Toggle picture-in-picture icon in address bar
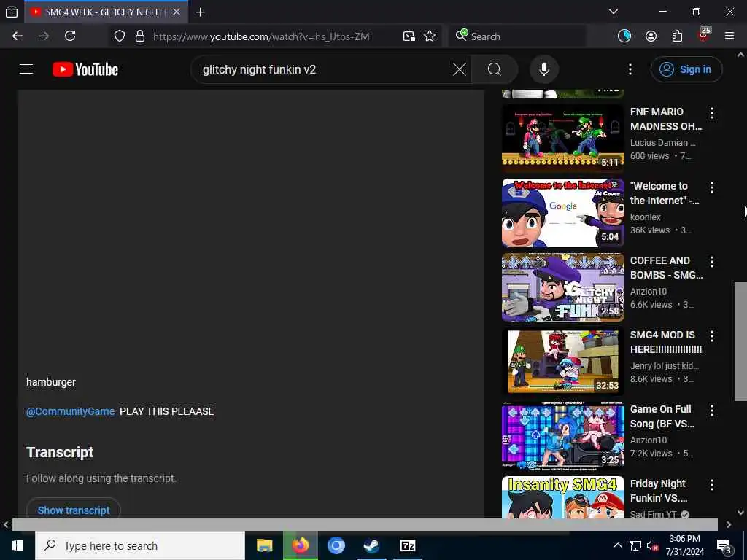 409,36
